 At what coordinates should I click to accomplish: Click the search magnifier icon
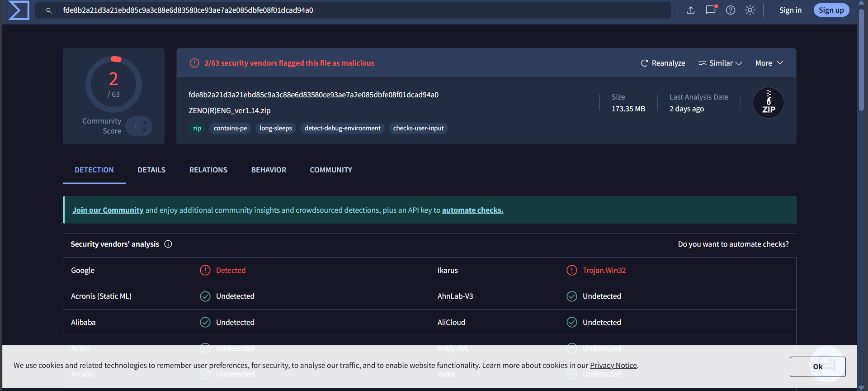[49, 10]
